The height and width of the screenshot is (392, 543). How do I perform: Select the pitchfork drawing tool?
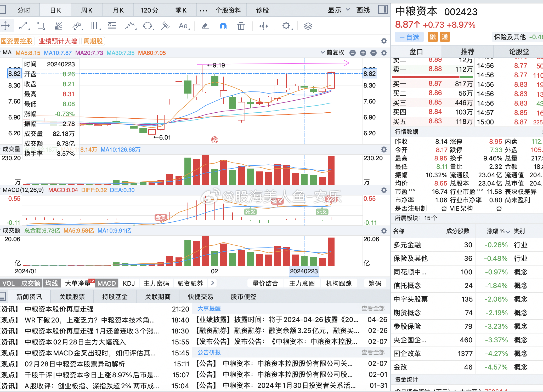[x=165, y=26]
